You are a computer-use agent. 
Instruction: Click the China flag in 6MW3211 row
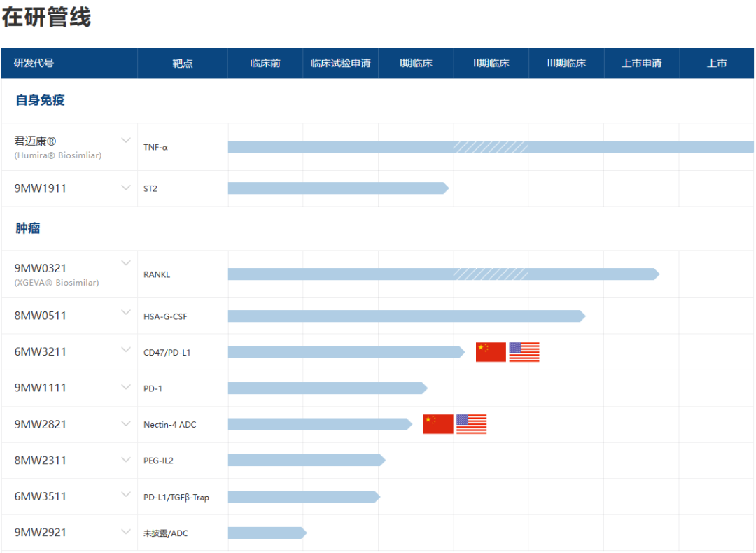click(491, 352)
